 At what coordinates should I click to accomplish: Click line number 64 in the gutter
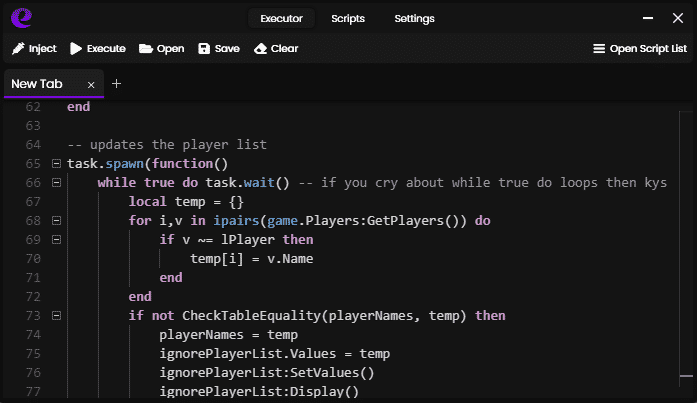pos(33,145)
